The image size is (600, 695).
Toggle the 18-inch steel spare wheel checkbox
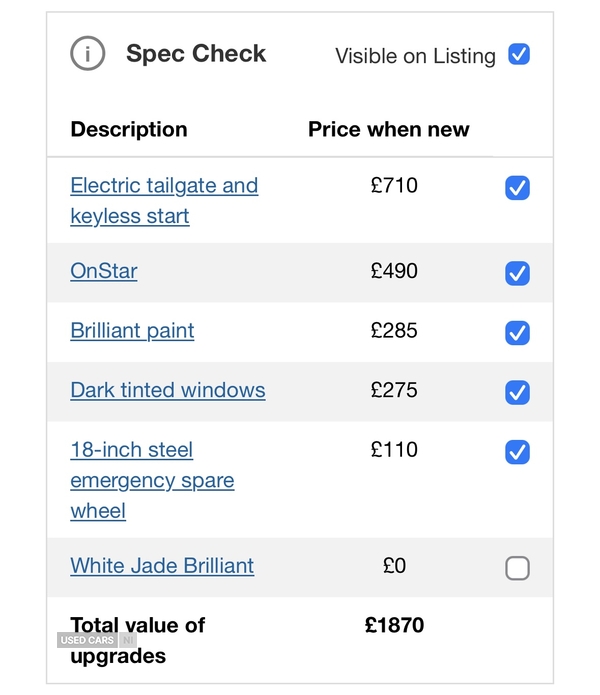pyautogui.click(x=517, y=452)
